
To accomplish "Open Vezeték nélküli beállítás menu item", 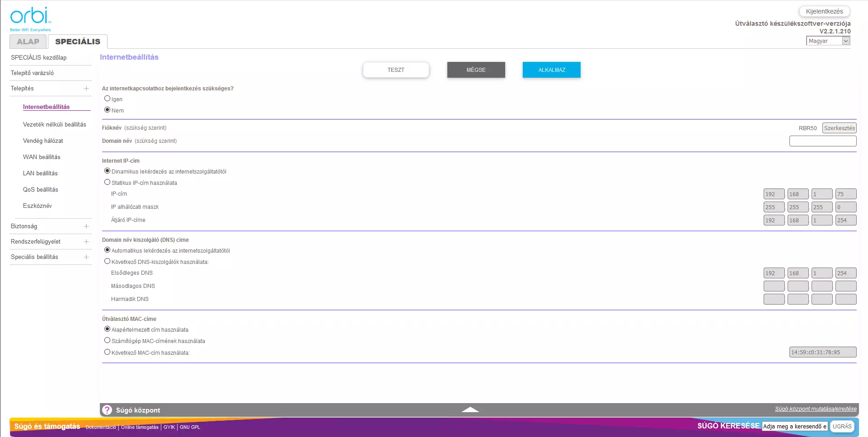I will [x=54, y=124].
